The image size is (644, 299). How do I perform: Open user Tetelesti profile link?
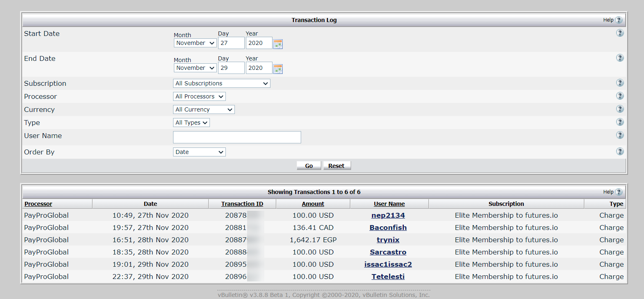click(388, 277)
